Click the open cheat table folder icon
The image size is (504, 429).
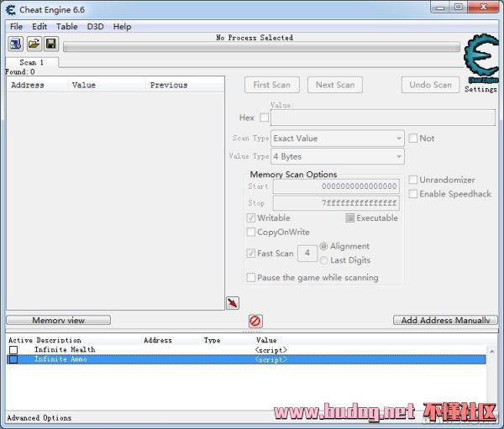[x=34, y=44]
